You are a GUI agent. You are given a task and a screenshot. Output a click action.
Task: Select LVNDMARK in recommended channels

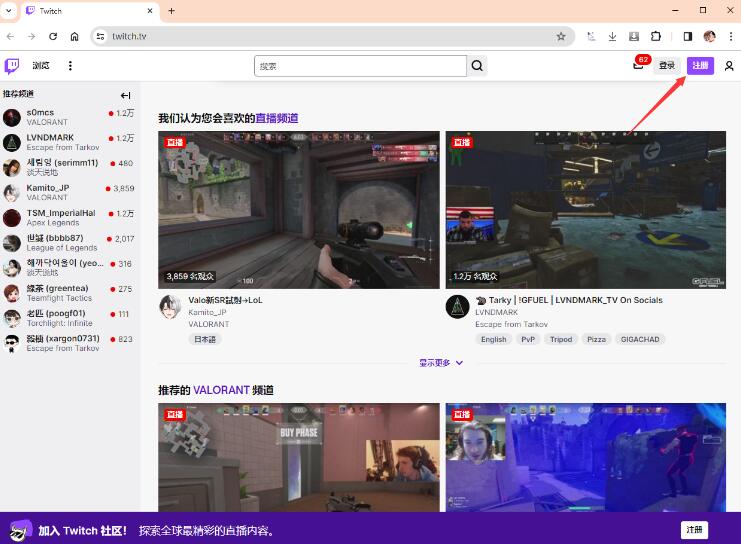[69, 142]
